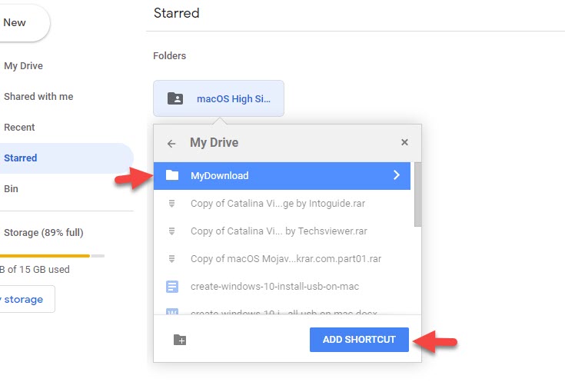Select create-windows-10-install-usb-on-mac document in list
Viewport: 565px width, 392px height.
tap(274, 287)
